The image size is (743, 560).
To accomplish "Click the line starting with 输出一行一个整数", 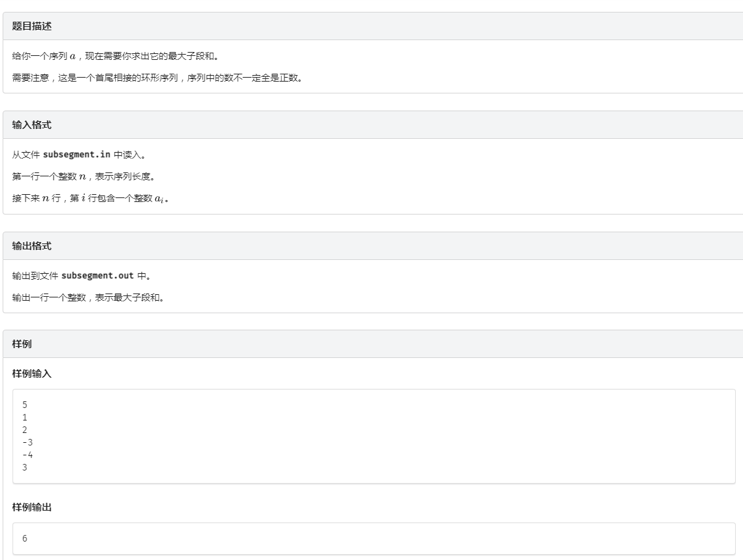I will pos(88,298).
